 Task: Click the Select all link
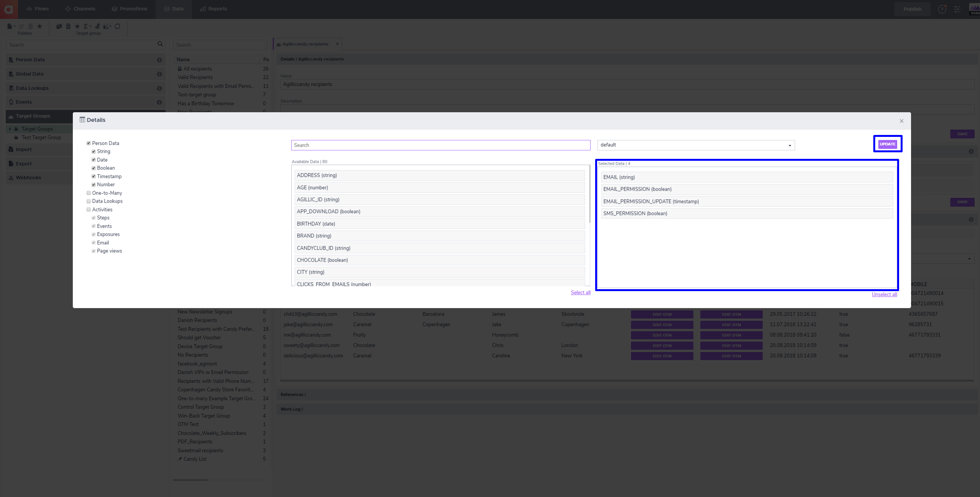[x=580, y=292]
